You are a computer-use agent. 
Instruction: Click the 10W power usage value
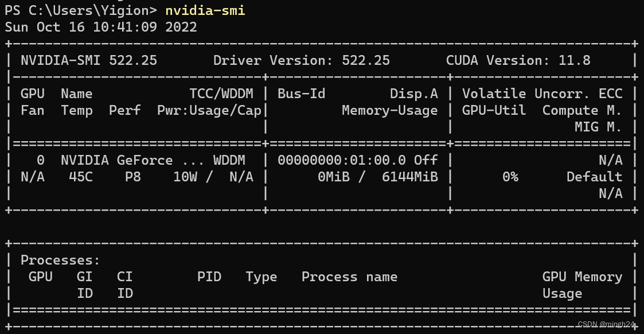185,177
